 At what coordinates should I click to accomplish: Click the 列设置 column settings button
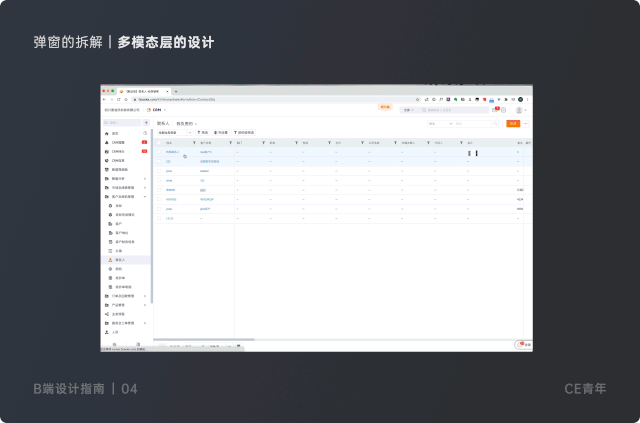tap(221, 133)
